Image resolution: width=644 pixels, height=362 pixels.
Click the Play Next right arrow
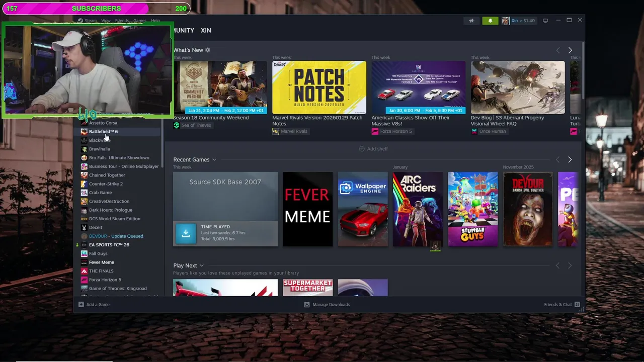tap(570, 265)
